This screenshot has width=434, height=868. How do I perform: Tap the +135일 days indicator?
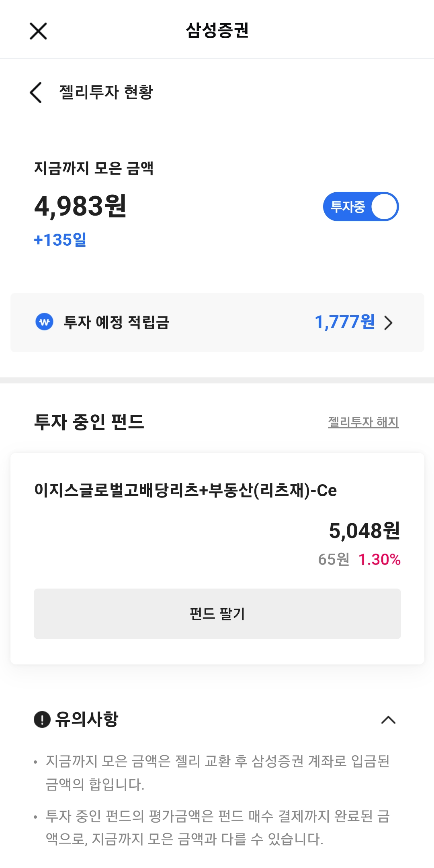point(60,240)
